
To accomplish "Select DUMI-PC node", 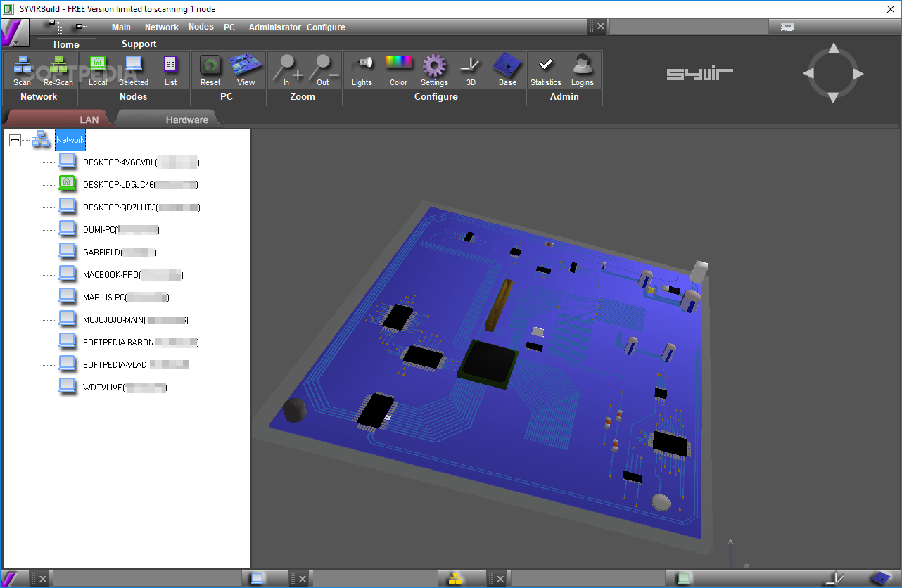I will click(x=121, y=230).
